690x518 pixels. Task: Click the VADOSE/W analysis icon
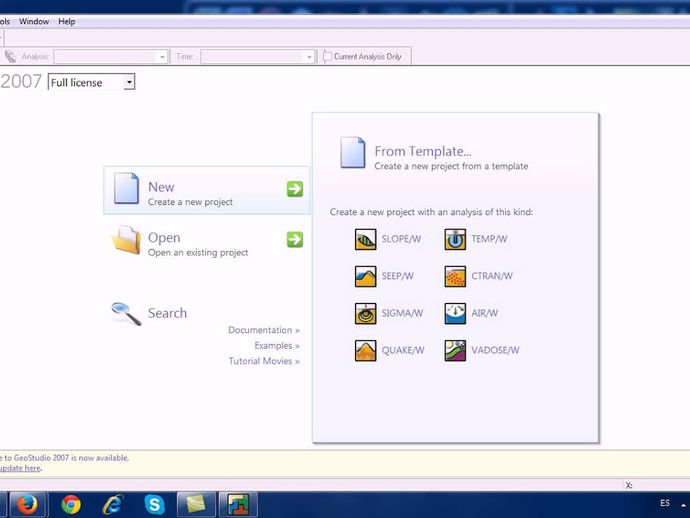pos(455,351)
